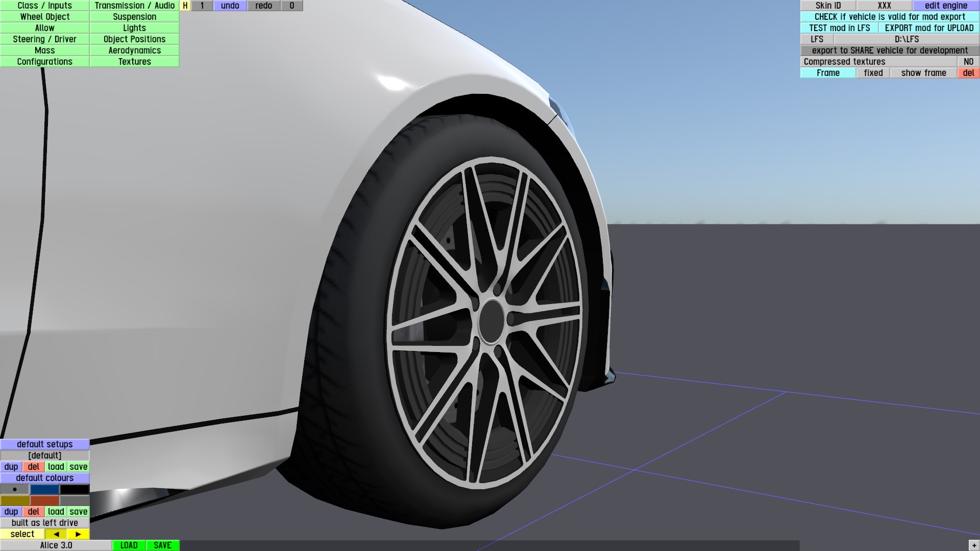Select the orange-red default colour swatch
This screenshot has width=980, height=551.
[x=45, y=500]
